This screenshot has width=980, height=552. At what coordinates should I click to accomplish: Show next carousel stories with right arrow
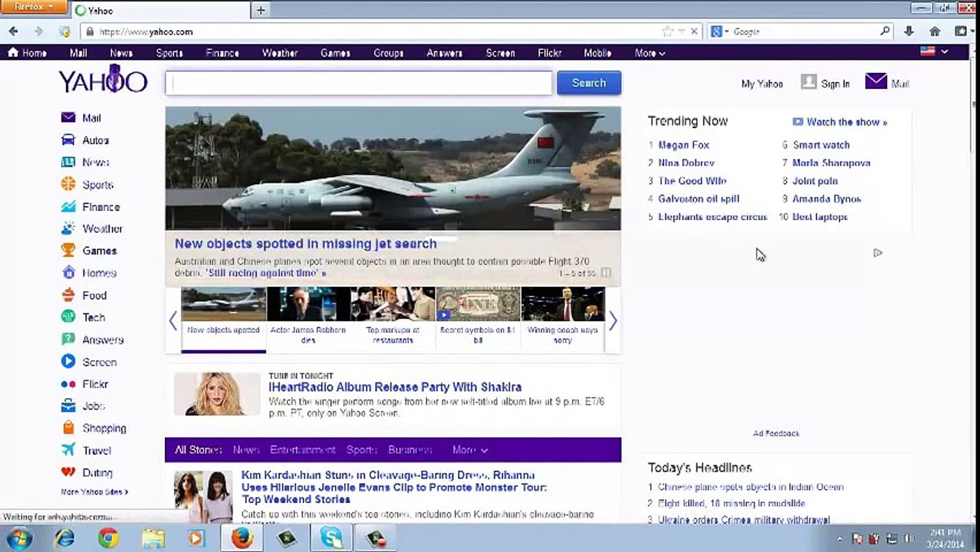[613, 321]
